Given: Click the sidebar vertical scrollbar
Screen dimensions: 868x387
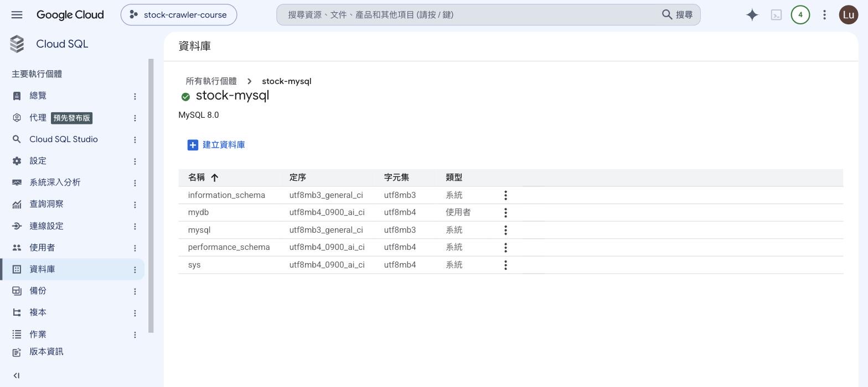Looking at the screenshot, I should click(x=151, y=196).
